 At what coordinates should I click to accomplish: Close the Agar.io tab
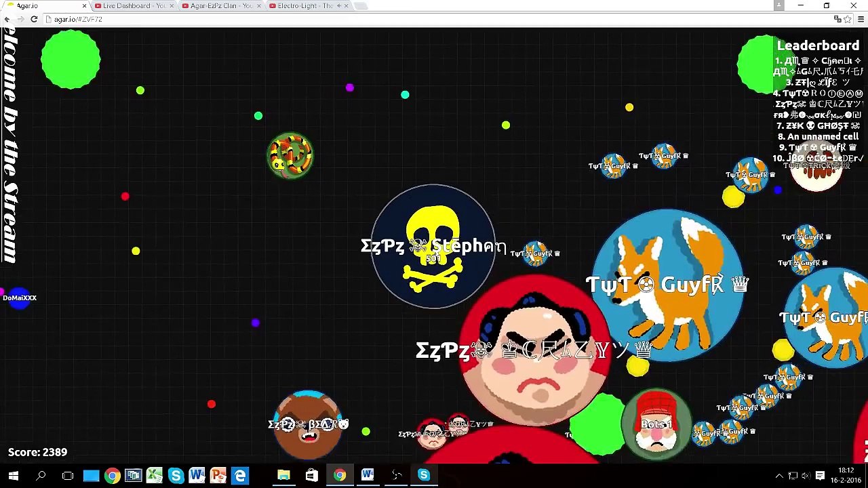pyautogui.click(x=84, y=5)
